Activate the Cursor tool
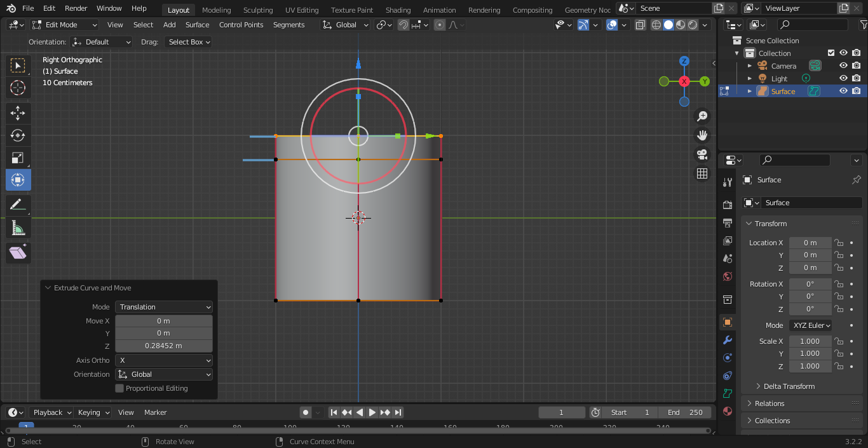868x448 pixels. 18,88
